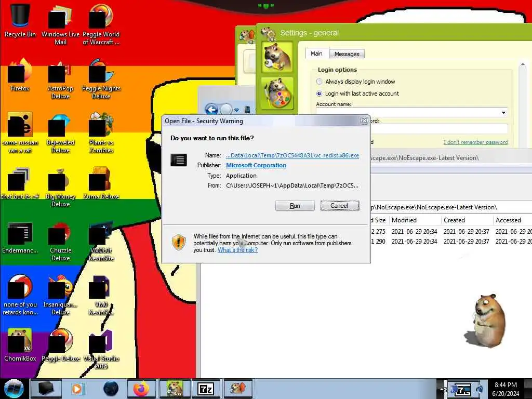Click 'I don't remember password' link
Screen dimensions: 532x399
[476, 142]
